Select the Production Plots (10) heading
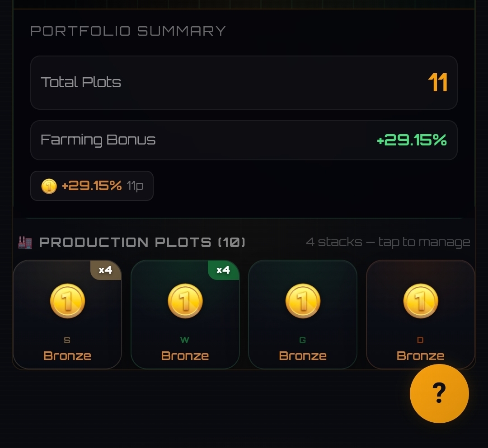Viewport: 488px width, 448px height. pyautogui.click(x=142, y=243)
